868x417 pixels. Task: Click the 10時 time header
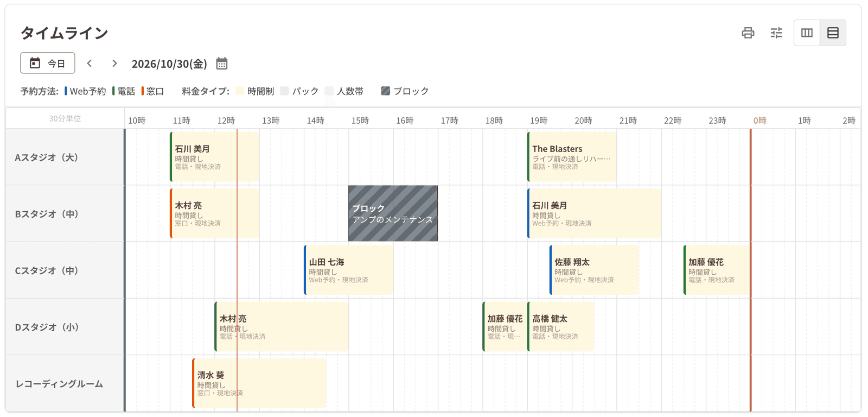point(137,121)
